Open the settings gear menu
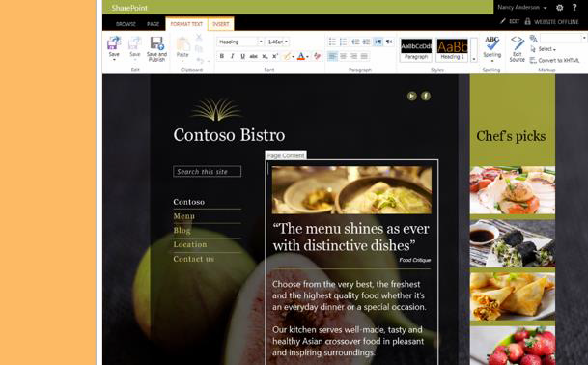This screenshot has width=588, height=365. (x=559, y=8)
